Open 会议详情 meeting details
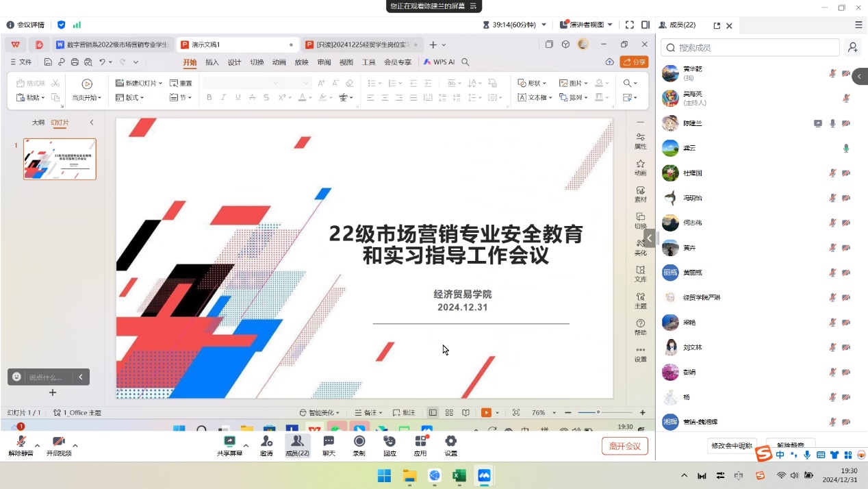The height and width of the screenshot is (489, 868). [x=26, y=25]
